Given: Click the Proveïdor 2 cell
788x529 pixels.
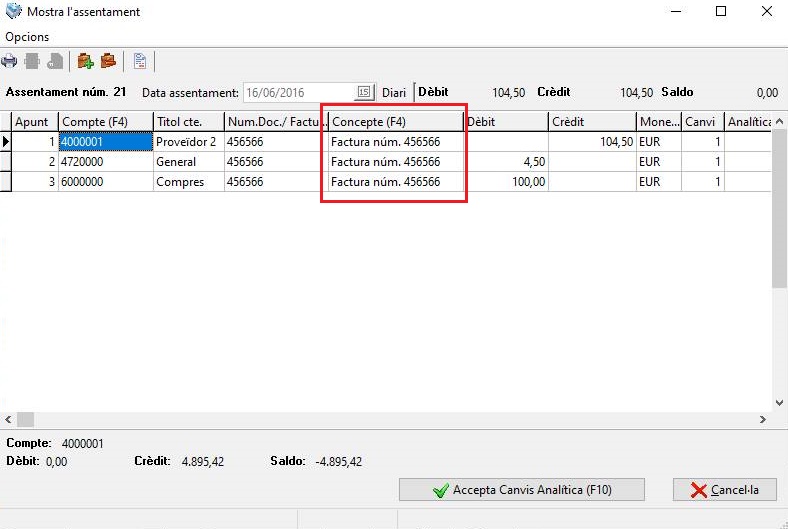Looking at the screenshot, I should point(188,142).
